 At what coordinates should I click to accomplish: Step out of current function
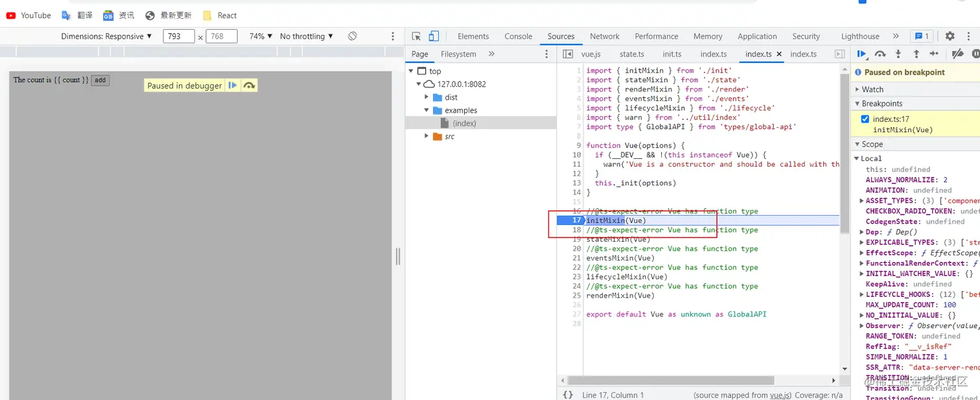pos(916,54)
